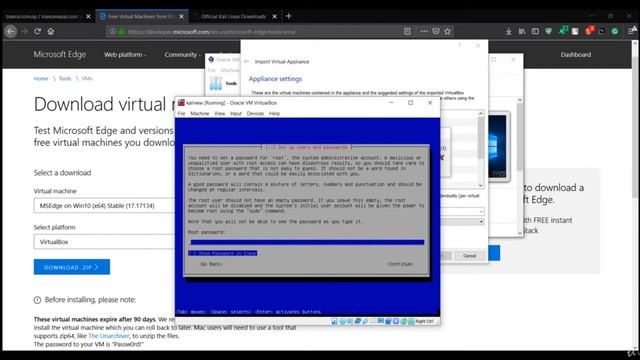This screenshot has width=640, height=360.
Task: Click the optical disk indicator in VM status bar
Action: pos(342,322)
